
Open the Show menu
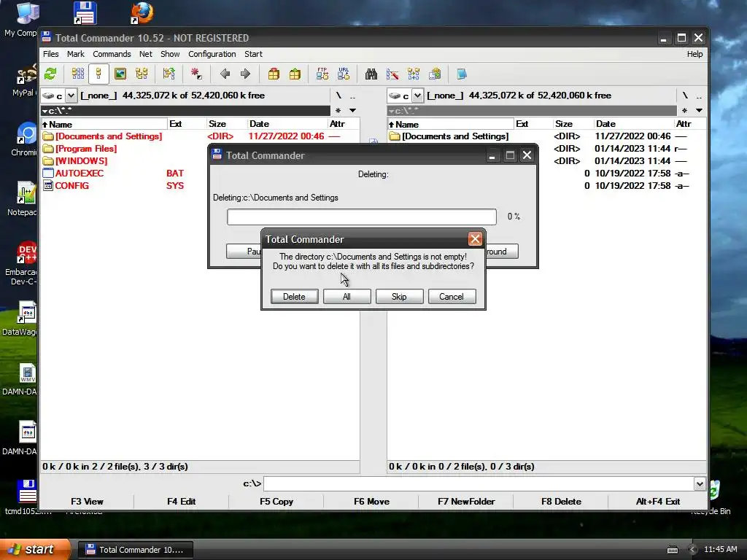click(170, 54)
